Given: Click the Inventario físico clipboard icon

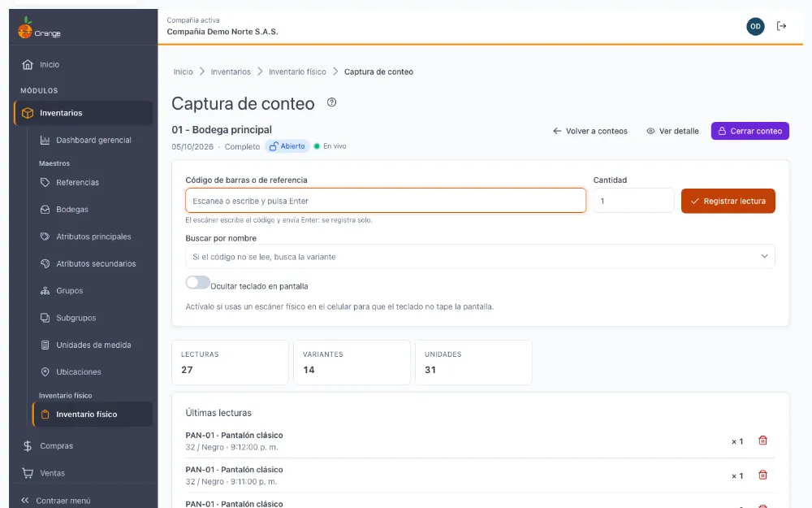Looking at the screenshot, I should pos(45,415).
